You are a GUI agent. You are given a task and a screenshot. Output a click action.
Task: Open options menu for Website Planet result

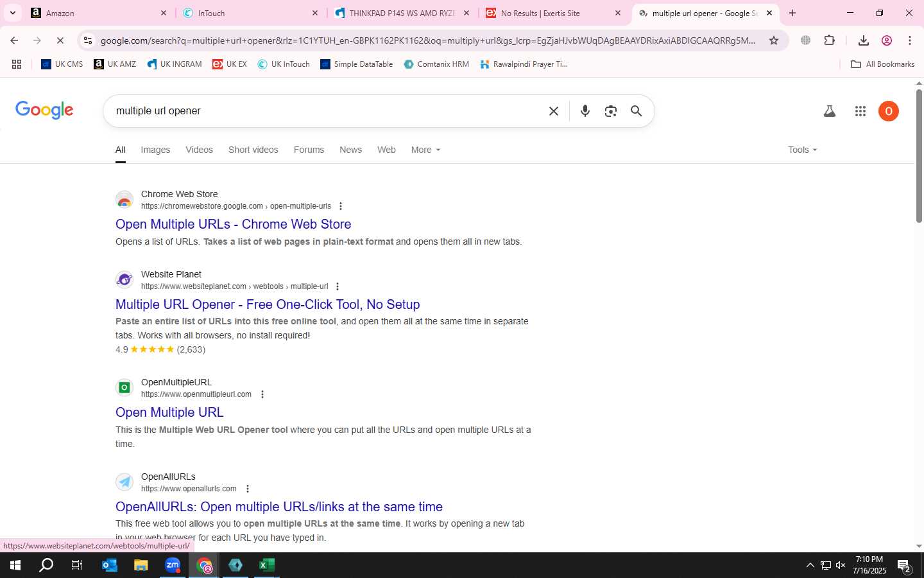click(338, 286)
